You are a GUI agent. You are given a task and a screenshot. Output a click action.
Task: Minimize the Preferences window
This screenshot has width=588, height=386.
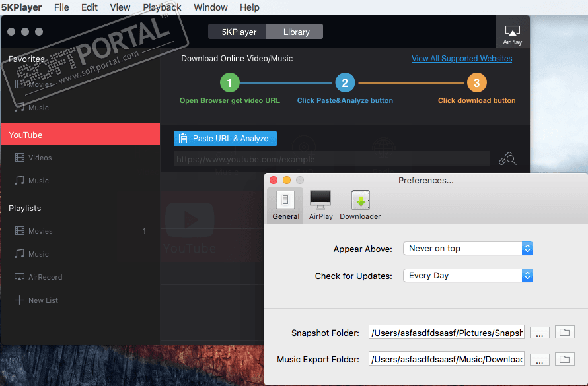287,180
